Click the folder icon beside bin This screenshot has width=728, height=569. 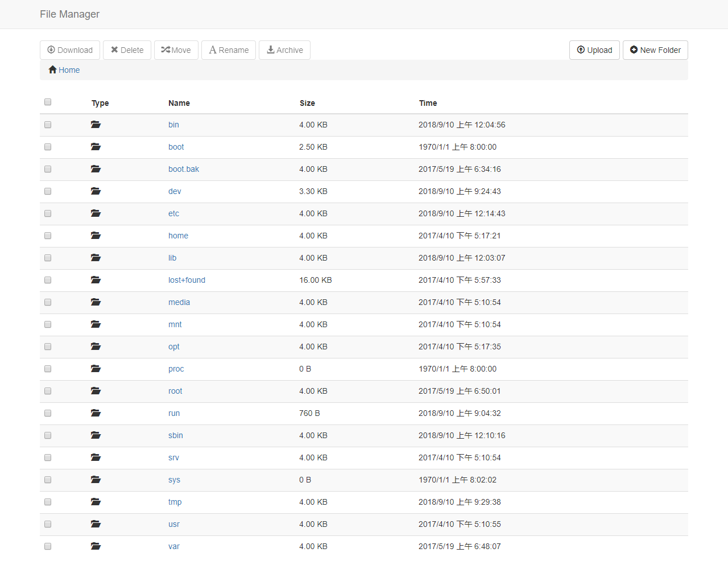pos(96,125)
